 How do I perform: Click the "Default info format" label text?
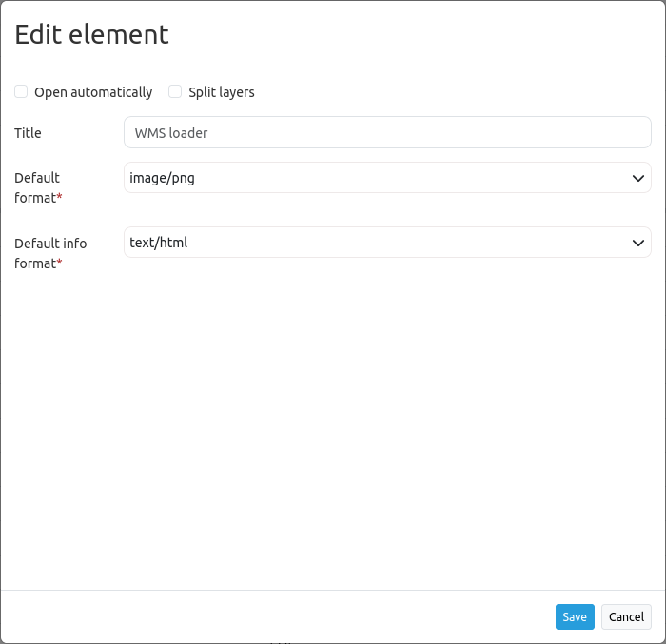click(49, 244)
